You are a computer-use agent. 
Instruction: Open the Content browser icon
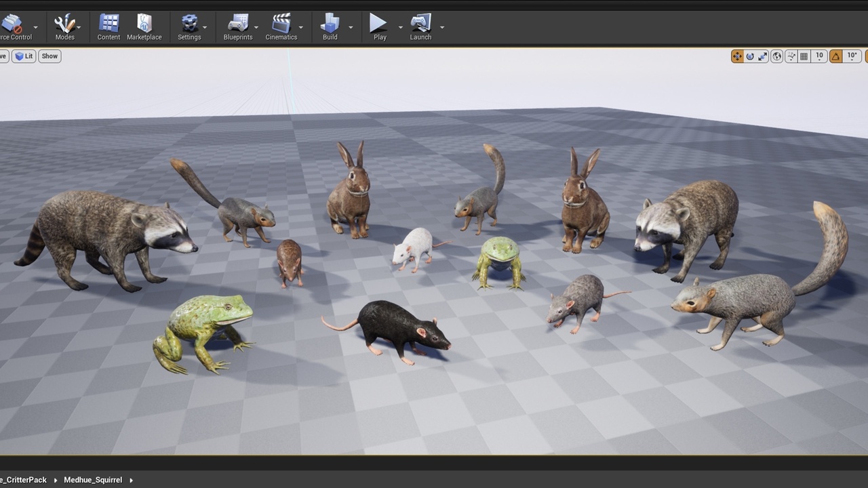click(108, 23)
